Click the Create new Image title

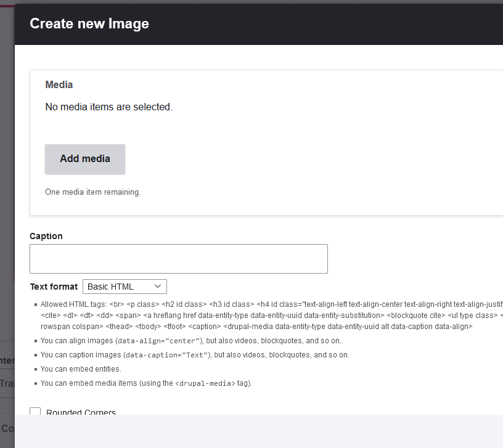tap(89, 23)
